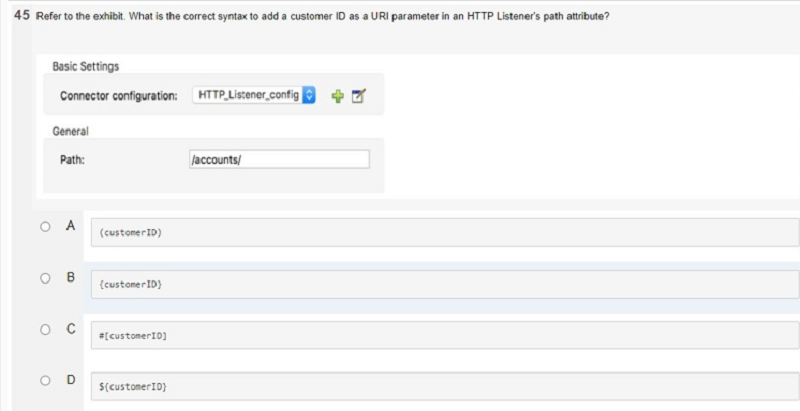
Task: Select radio button for answer A
Action: [x=45, y=227]
